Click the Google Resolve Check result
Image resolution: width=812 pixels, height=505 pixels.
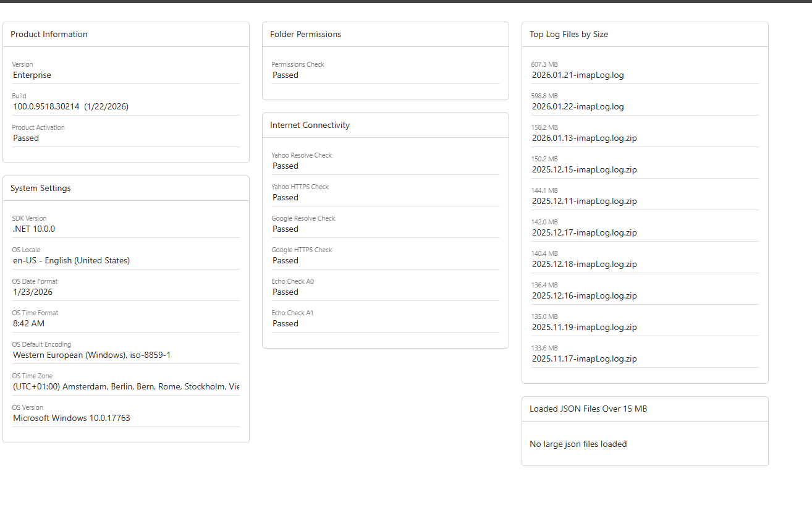pyautogui.click(x=285, y=229)
